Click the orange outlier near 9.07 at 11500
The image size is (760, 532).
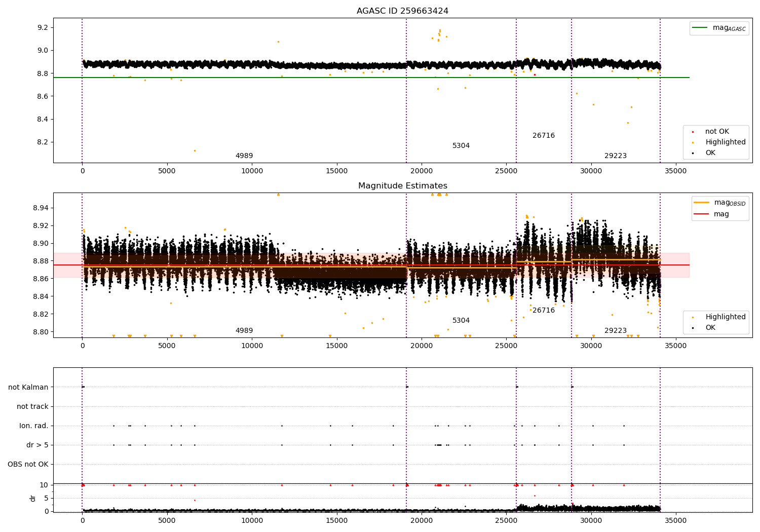pos(278,42)
